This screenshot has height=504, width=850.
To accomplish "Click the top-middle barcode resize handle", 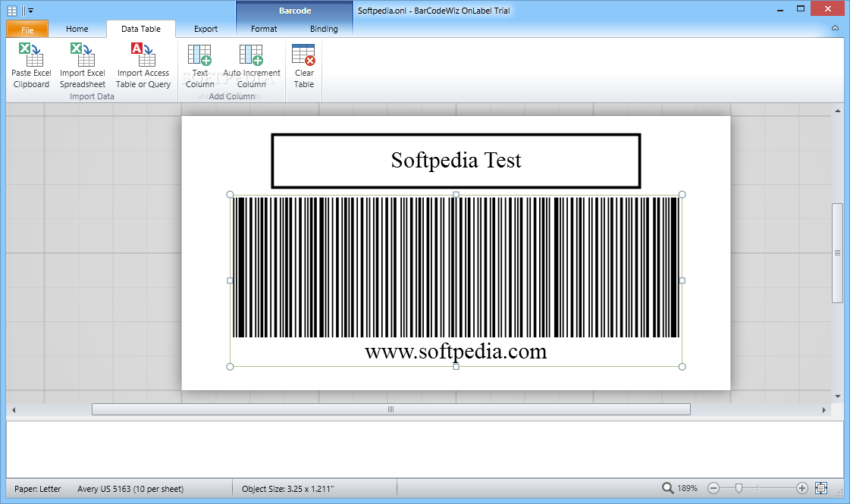I will click(x=456, y=195).
